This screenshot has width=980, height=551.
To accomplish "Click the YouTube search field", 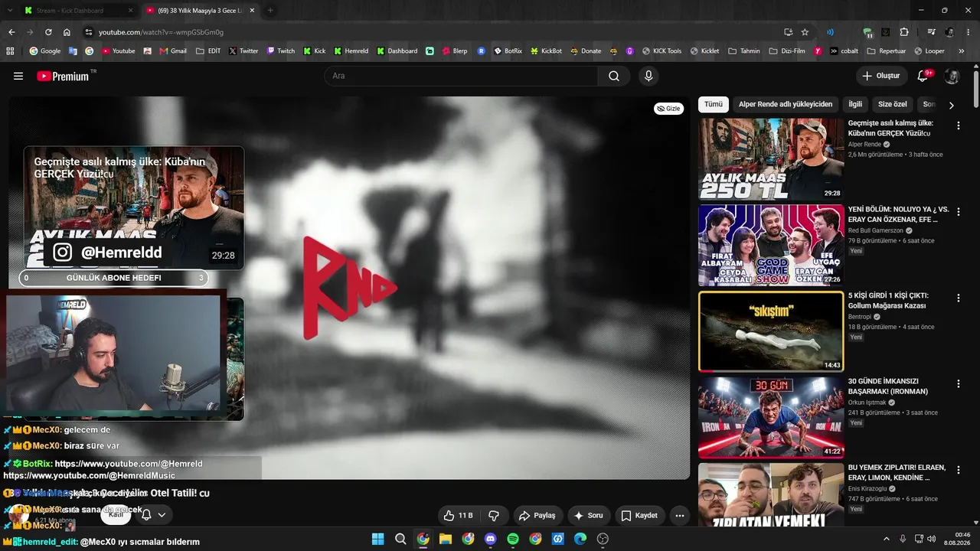I will coord(461,76).
